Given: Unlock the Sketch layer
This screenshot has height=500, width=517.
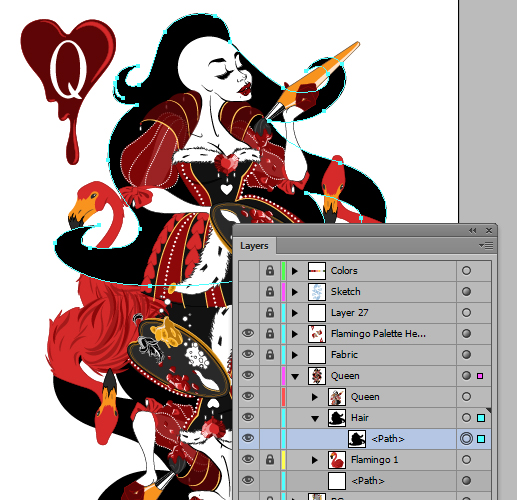Looking at the screenshot, I should pos(270,292).
